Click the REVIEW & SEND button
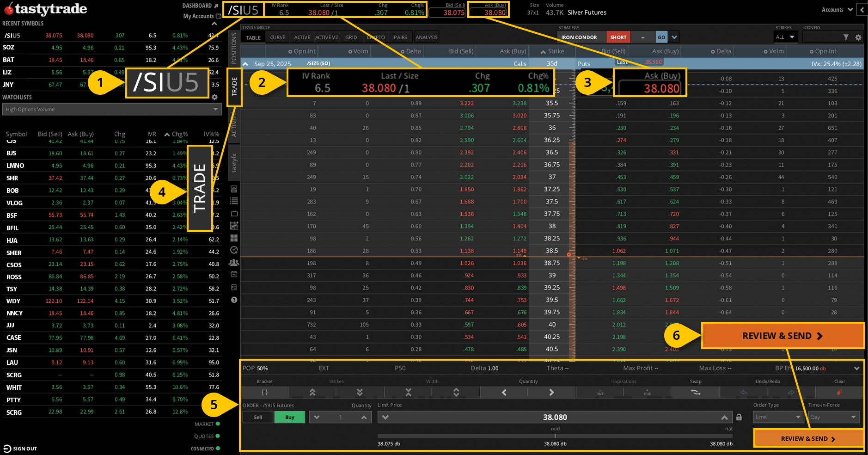 (782, 335)
